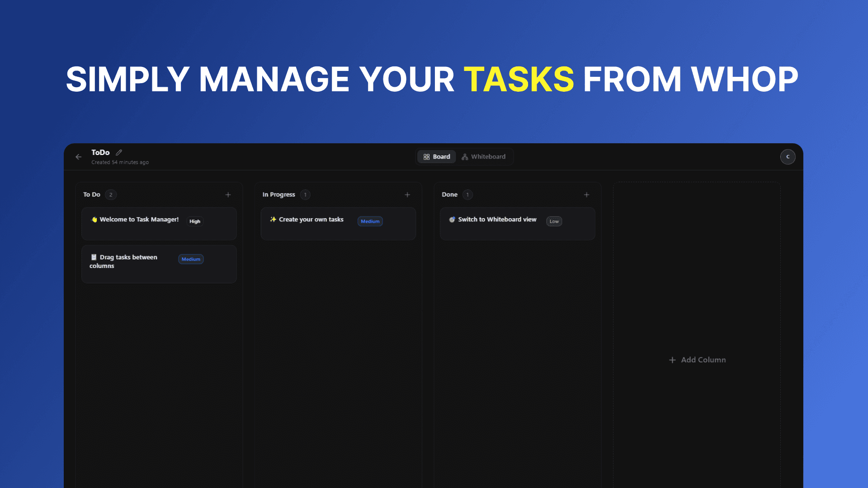Click the Add Column button
868x488 pixels.
(x=697, y=360)
